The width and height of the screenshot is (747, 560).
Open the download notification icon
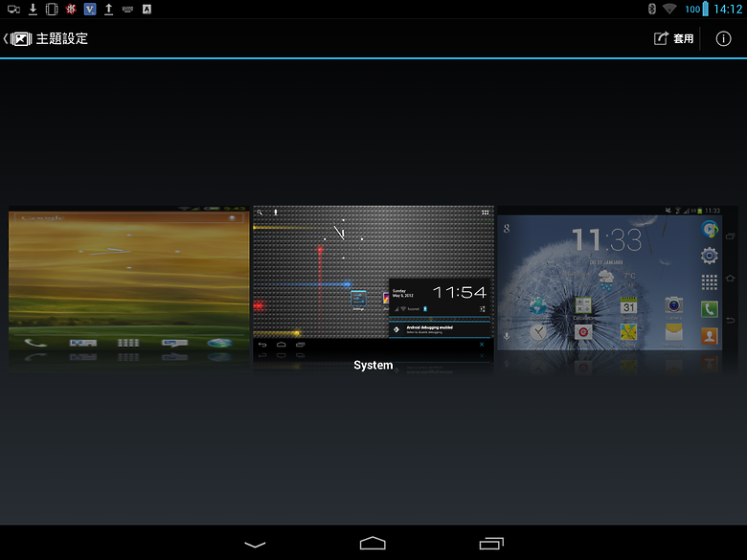33,9
